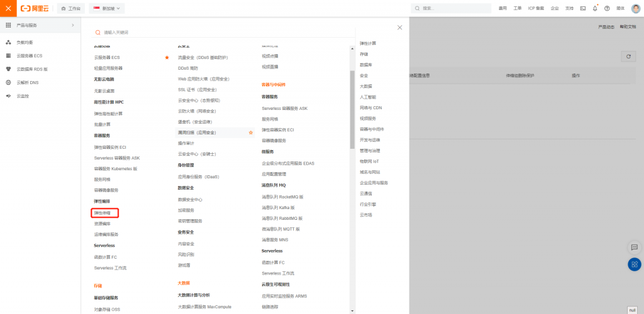Switch language via 简体
644x314 pixels.
(620, 8)
